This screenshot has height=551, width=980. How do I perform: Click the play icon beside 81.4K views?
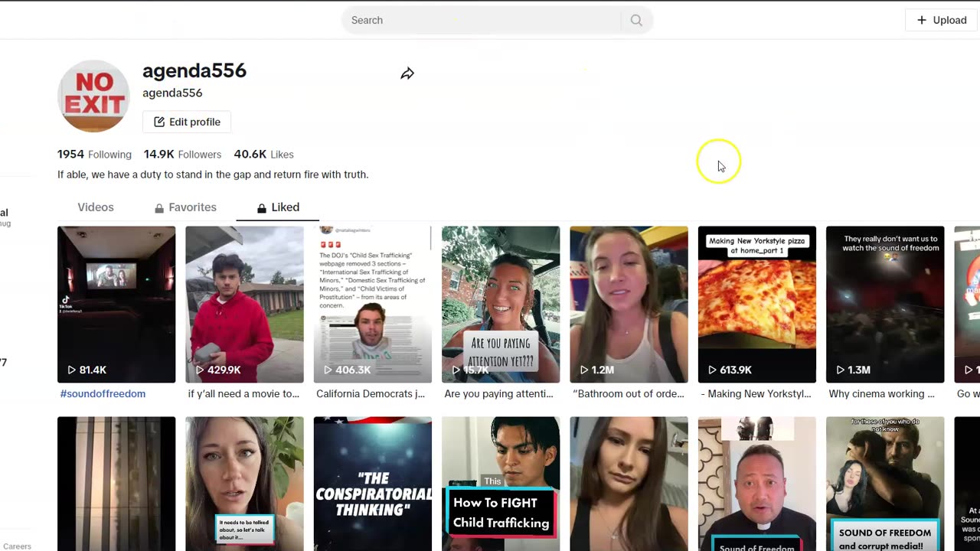[x=72, y=370]
